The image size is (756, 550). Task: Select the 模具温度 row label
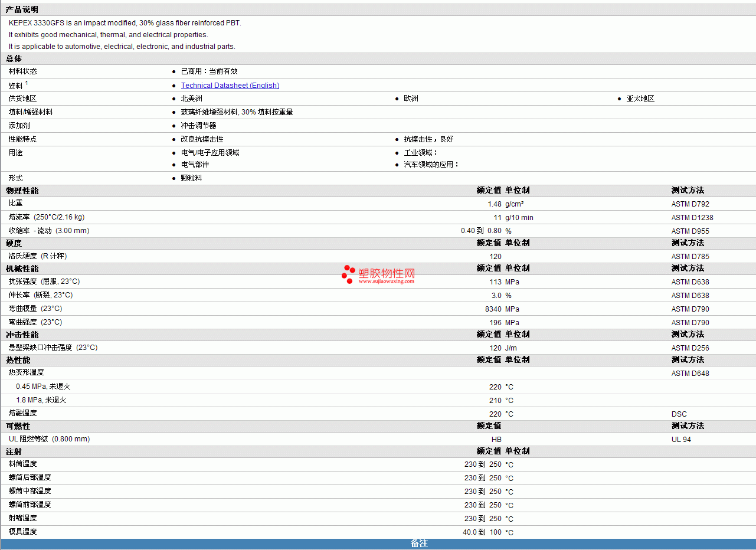(x=22, y=532)
